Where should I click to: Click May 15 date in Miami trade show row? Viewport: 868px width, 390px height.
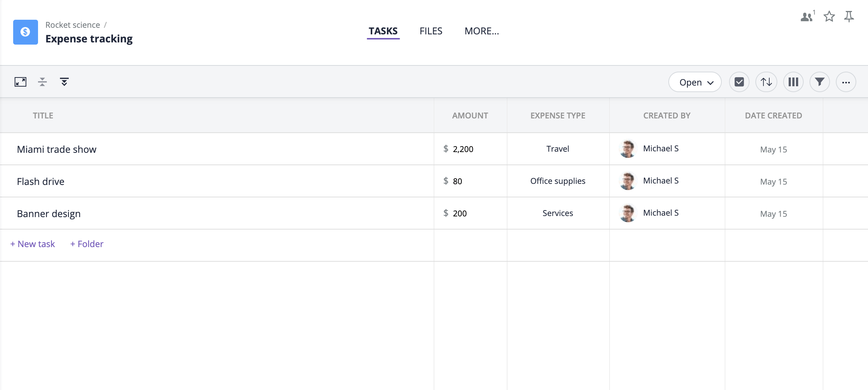pos(774,149)
